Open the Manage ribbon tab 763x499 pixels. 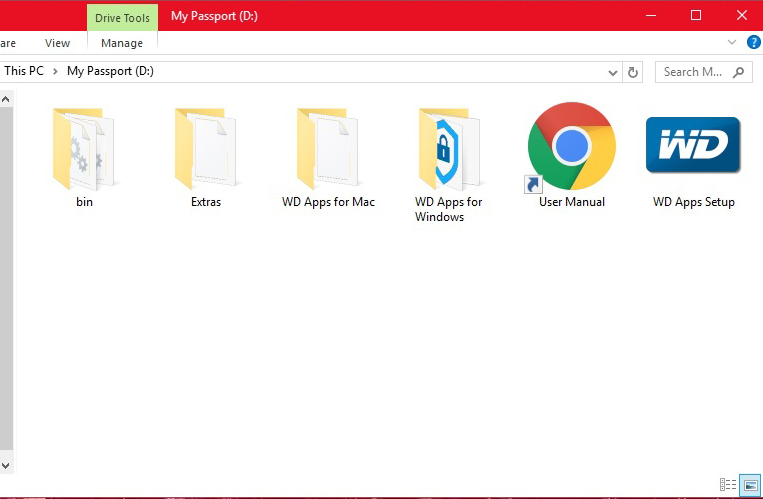click(x=122, y=43)
